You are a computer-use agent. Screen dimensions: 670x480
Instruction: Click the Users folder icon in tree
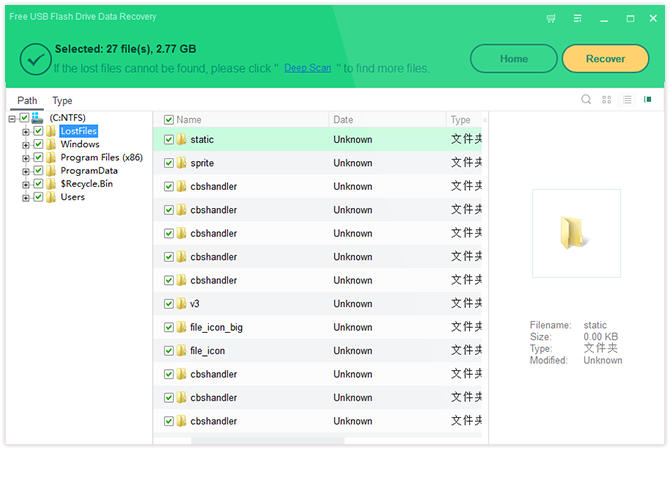51,197
